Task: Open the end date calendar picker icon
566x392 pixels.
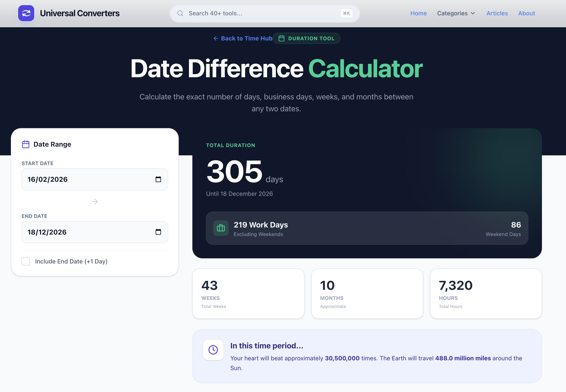Action: [158, 232]
